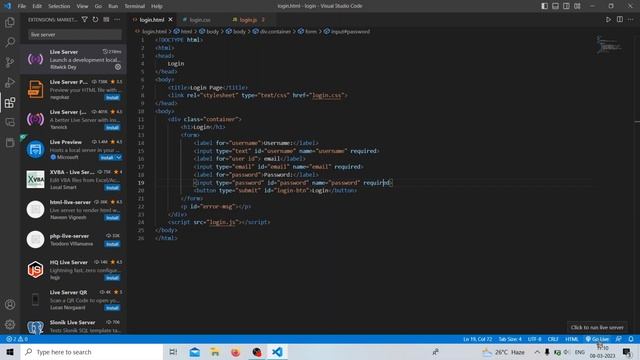This screenshot has height=360, width=640.
Task: Install Live Server by Yannick
Action: (x=112, y=127)
